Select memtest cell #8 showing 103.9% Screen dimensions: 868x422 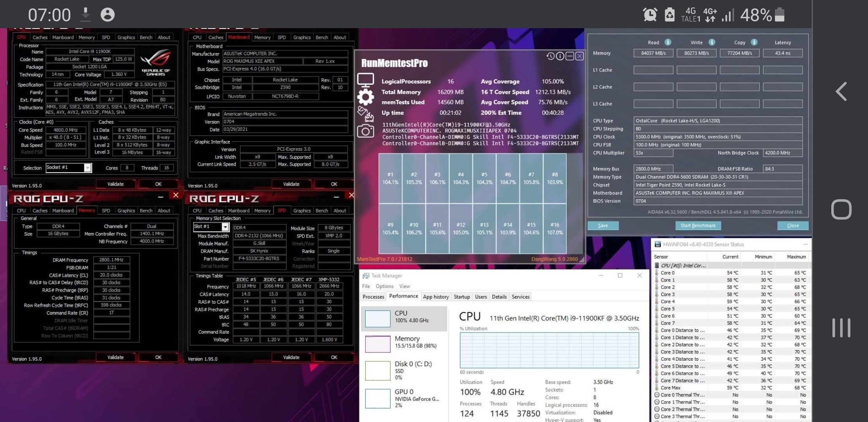click(x=554, y=178)
